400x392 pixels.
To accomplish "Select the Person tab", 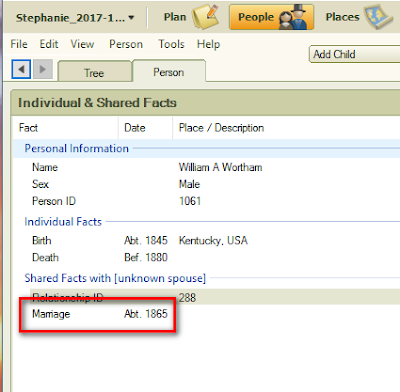I will tap(169, 72).
